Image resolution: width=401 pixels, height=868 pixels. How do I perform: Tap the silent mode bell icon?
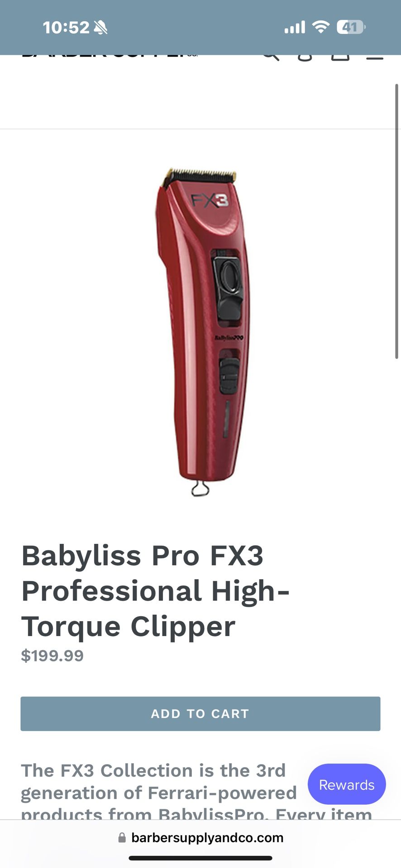tap(100, 28)
